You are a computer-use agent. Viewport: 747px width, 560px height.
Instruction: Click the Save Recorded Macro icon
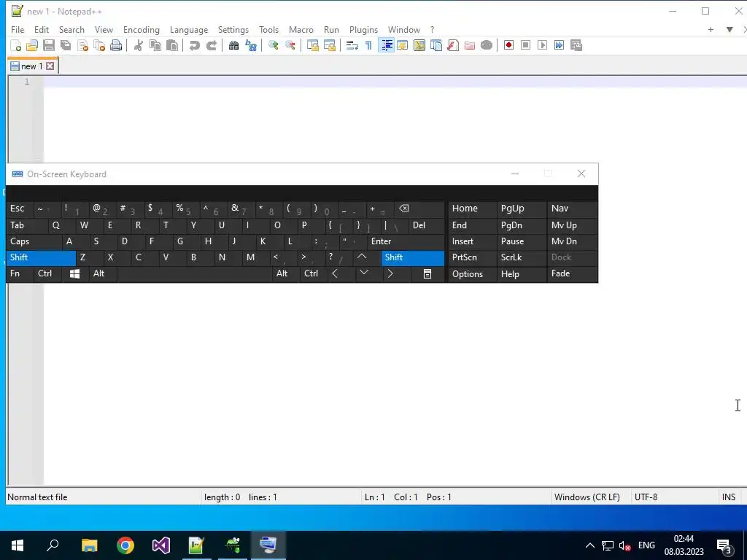[x=576, y=45]
